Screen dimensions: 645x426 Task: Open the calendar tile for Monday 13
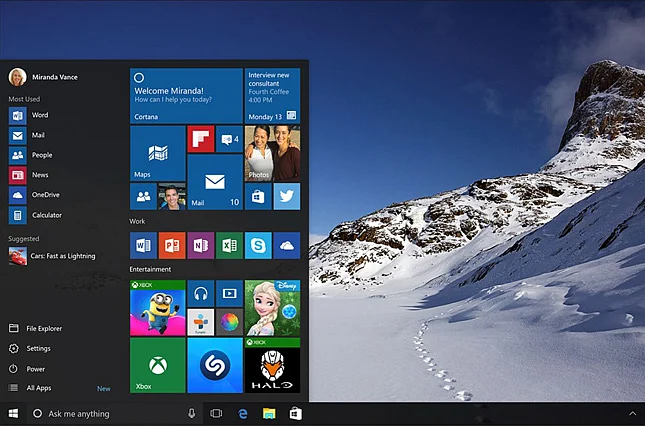[x=272, y=96]
